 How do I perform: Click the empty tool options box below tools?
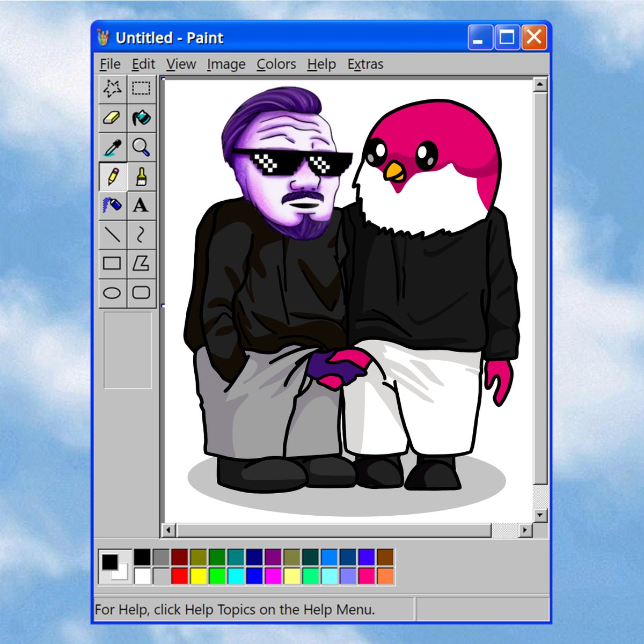pyautogui.click(x=128, y=350)
